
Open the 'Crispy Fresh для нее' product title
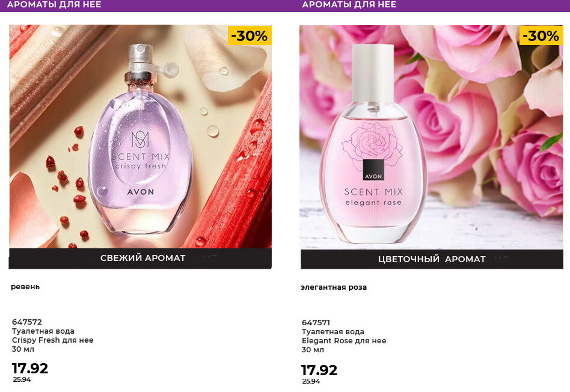tap(53, 340)
